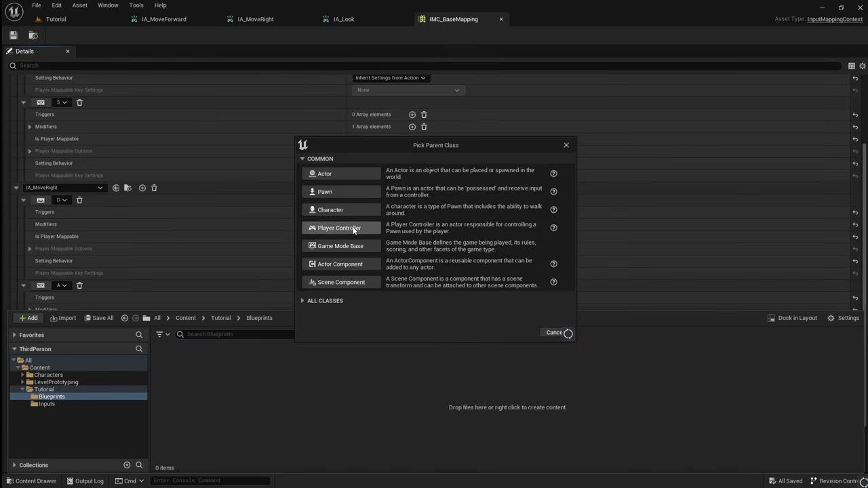Screen dimensions: 868x488
Task: Open the Output Log panel
Action: [85, 481]
